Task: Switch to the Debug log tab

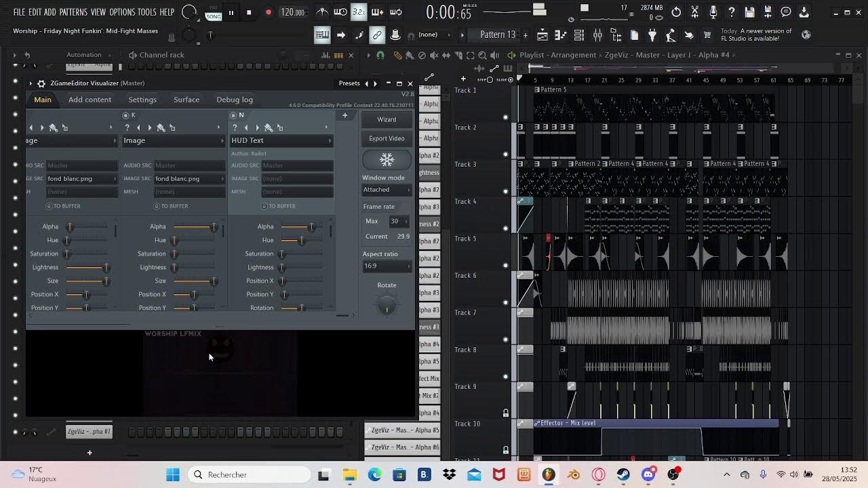Action: (x=235, y=100)
